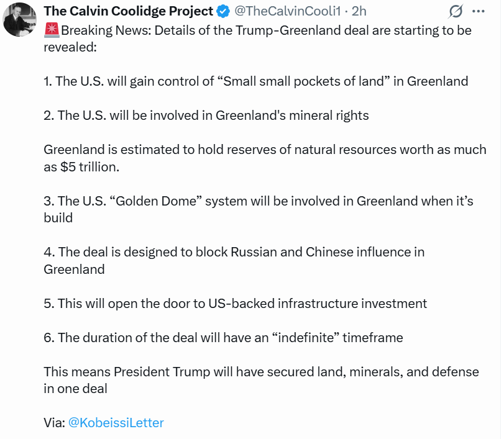Click the @TheCalvinCooli1 handle

(x=287, y=12)
